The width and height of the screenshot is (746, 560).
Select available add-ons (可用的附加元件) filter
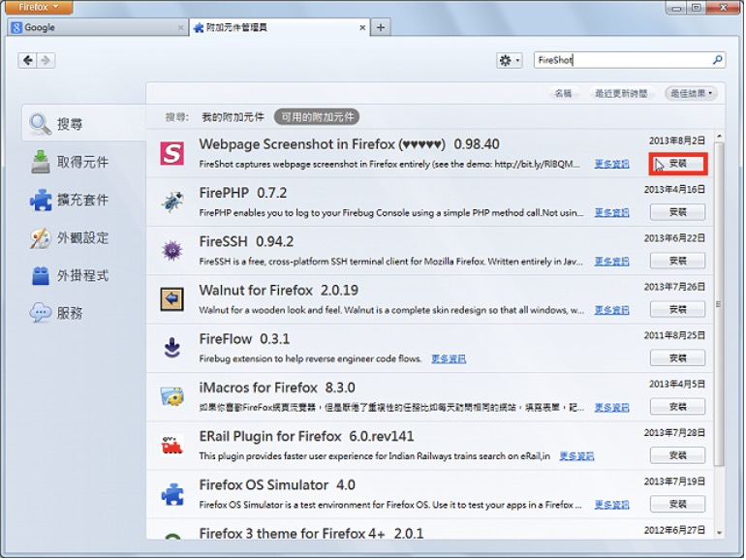pos(317,117)
